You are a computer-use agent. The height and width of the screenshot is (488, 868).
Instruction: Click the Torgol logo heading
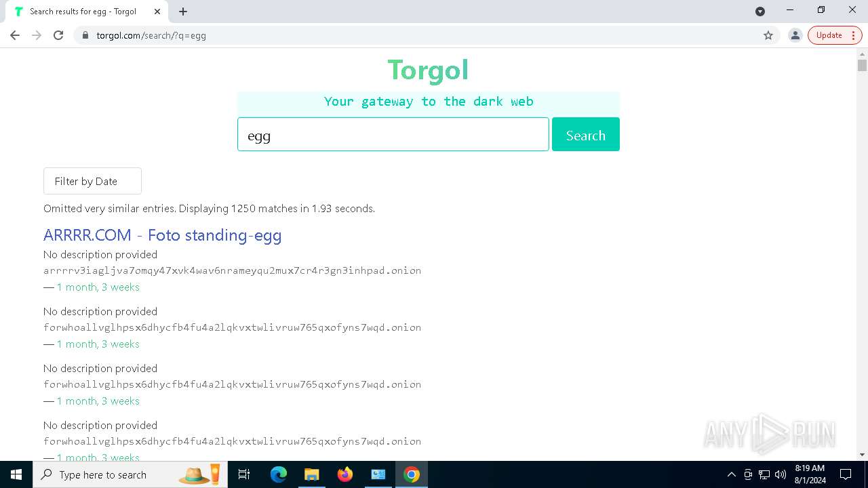pyautogui.click(x=428, y=70)
